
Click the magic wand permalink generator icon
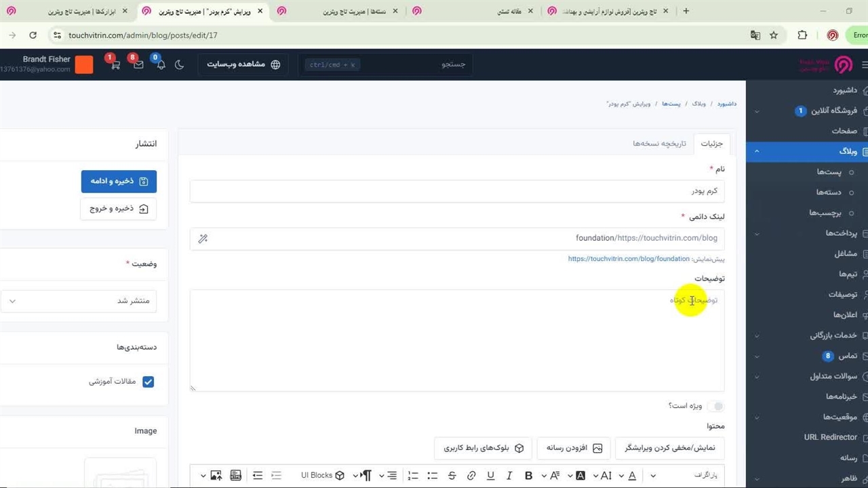click(203, 239)
